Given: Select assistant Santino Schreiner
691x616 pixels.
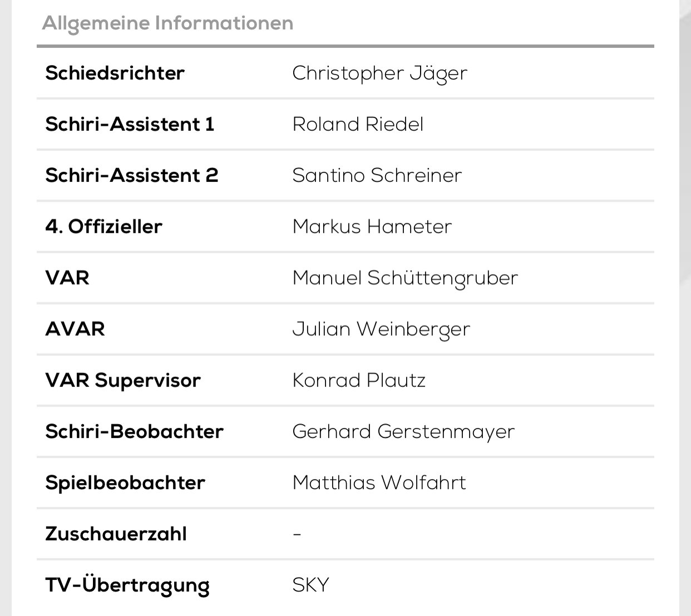Looking at the screenshot, I should (377, 175).
